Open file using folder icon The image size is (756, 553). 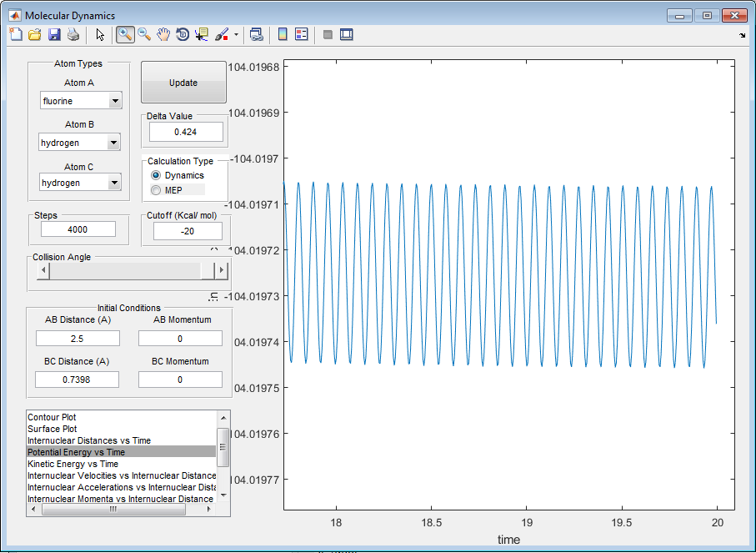(x=35, y=34)
